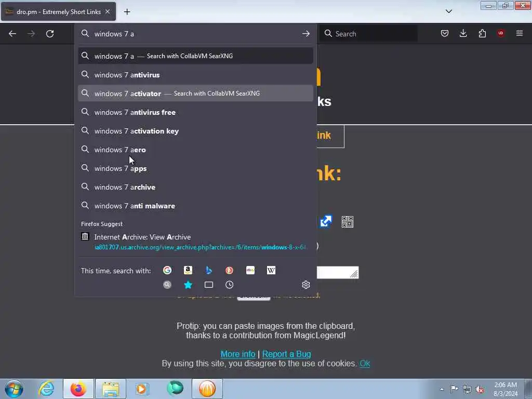
Task: Search this time with Wikipedia
Action: click(x=271, y=270)
